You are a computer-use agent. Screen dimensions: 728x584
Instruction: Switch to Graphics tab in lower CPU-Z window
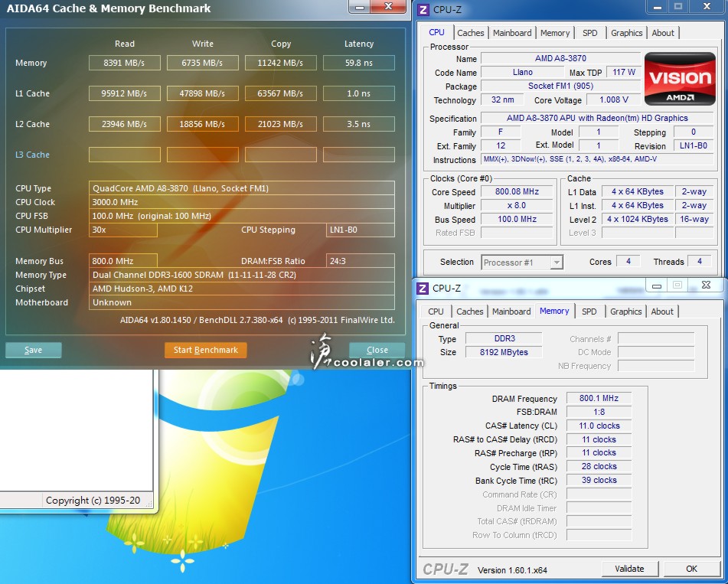pos(625,312)
